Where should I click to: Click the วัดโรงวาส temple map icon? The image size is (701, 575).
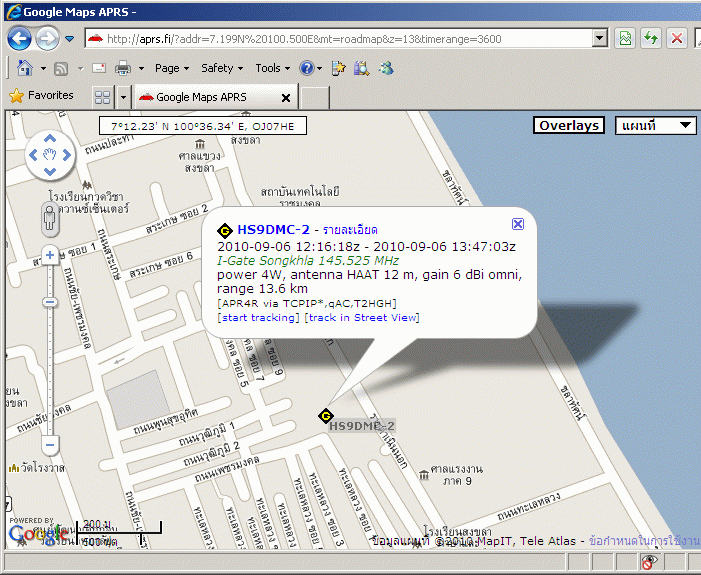coord(13,468)
